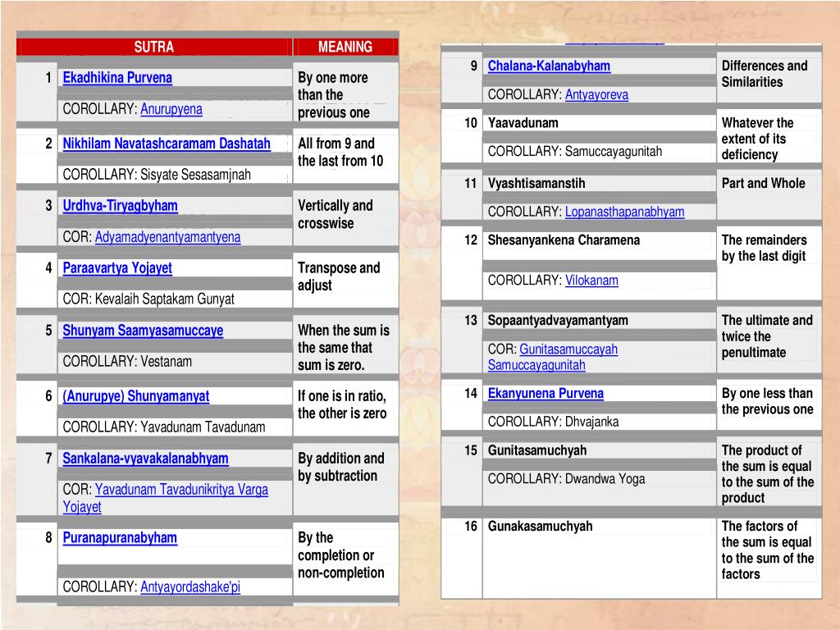Open the Yavadunam Tavadunikritya Varga Yojayet link
The width and height of the screenshot is (840, 630).
[166, 498]
